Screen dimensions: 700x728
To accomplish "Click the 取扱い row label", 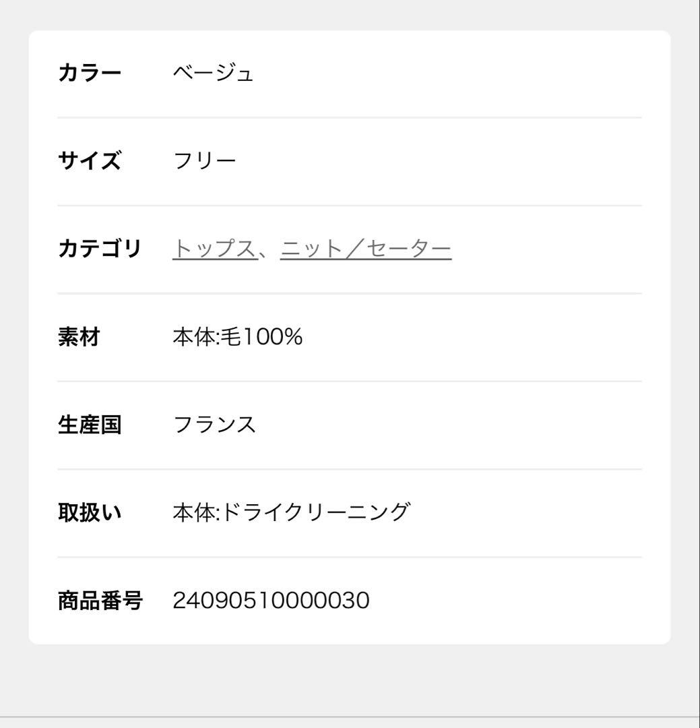I will coord(90,513).
